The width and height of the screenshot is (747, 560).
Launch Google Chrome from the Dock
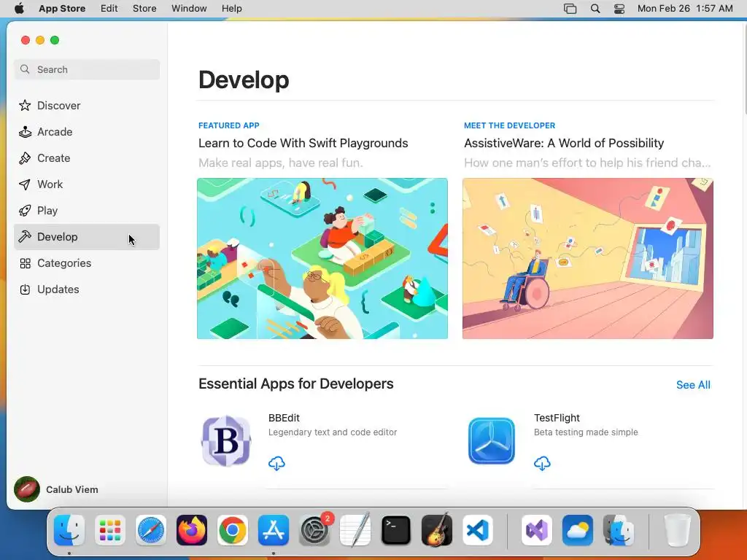pos(233,530)
